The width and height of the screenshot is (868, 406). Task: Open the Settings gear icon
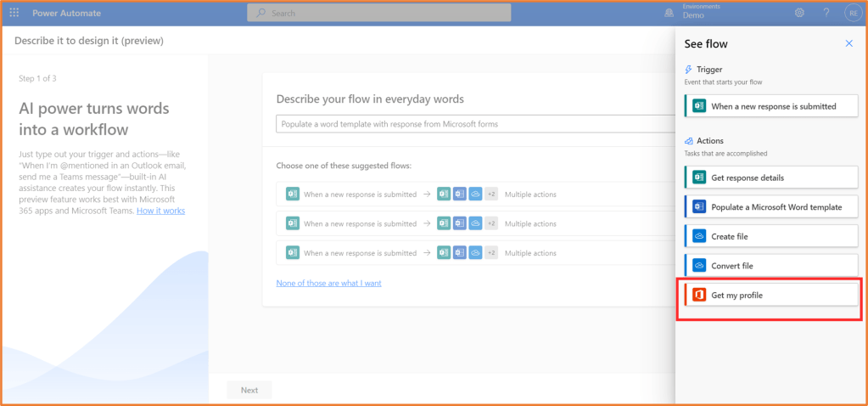tap(799, 13)
